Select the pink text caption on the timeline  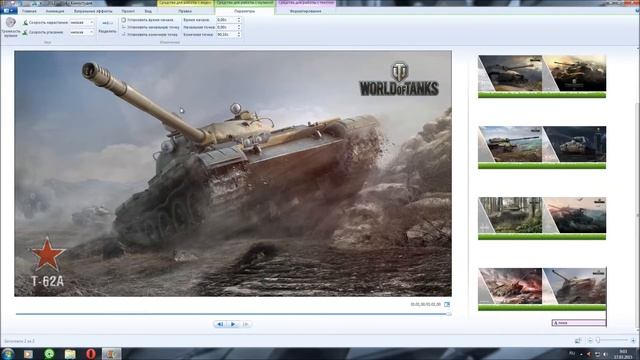click(579, 323)
